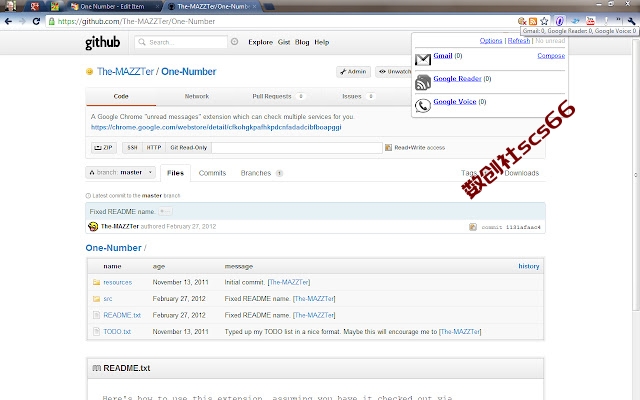Select the Git Read-Only clone option

(x=189, y=147)
